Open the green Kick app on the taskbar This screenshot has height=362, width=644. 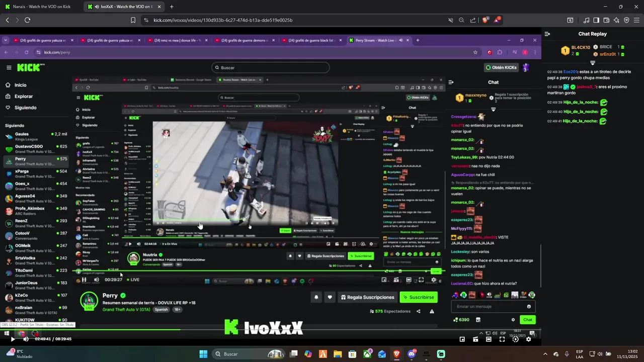pyautogui.click(x=441, y=354)
